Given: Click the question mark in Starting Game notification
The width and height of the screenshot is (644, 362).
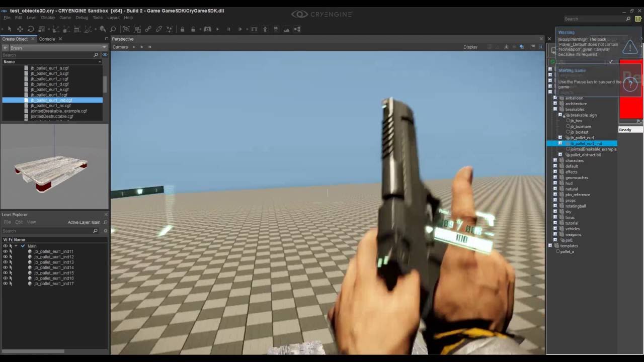Looking at the screenshot, I should tap(630, 84).
